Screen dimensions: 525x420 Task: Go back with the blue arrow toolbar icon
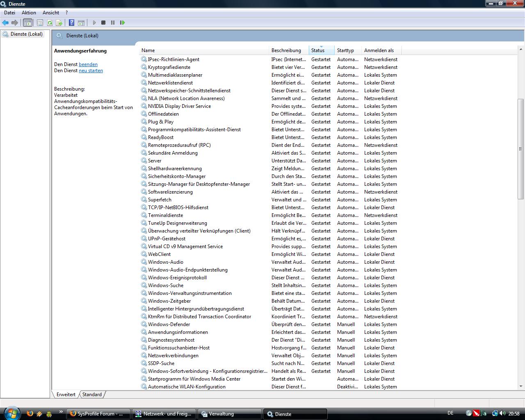pos(5,23)
